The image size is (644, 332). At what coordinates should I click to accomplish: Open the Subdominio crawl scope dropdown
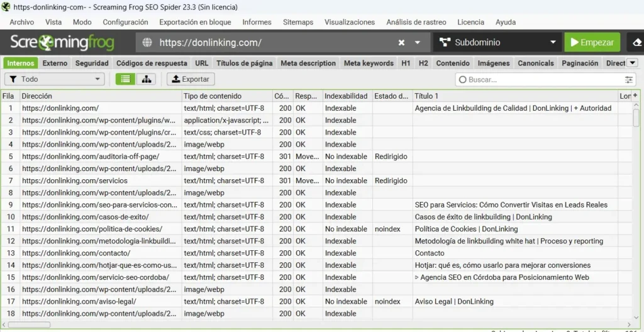pyautogui.click(x=498, y=42)
